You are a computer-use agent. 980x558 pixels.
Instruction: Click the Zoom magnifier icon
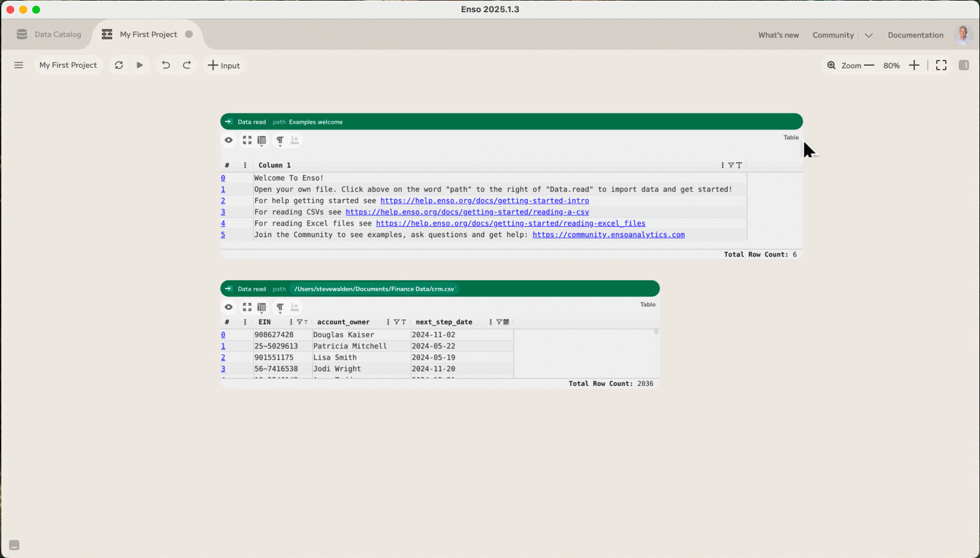(832, 65)
